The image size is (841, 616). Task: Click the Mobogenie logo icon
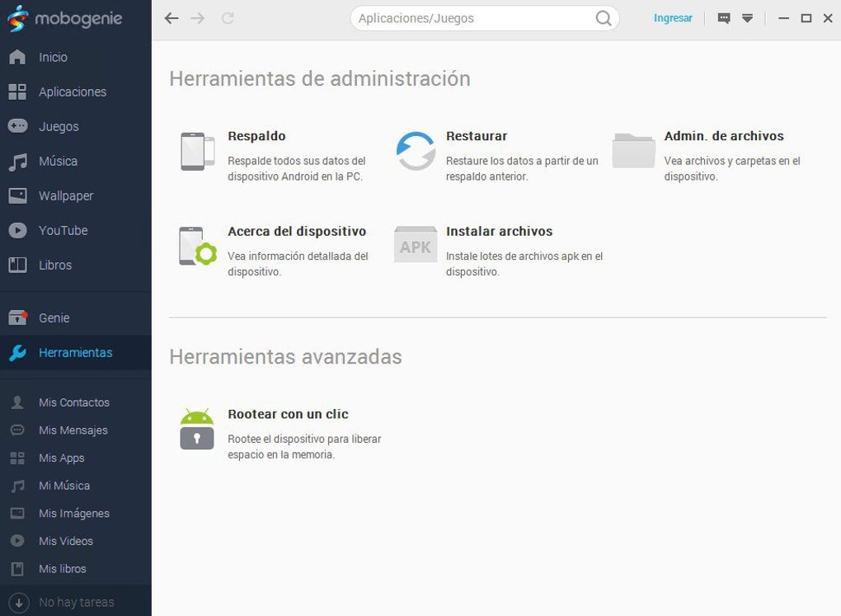17,18
